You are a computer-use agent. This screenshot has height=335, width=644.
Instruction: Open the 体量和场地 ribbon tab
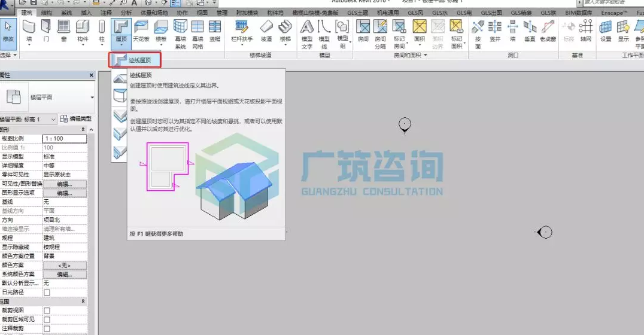click(x=154, y=13)
